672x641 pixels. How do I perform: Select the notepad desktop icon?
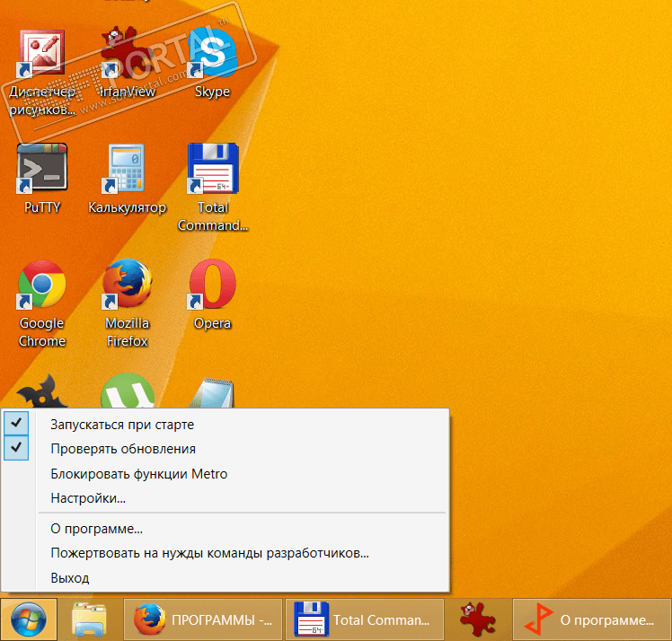[x=213, y=392]
